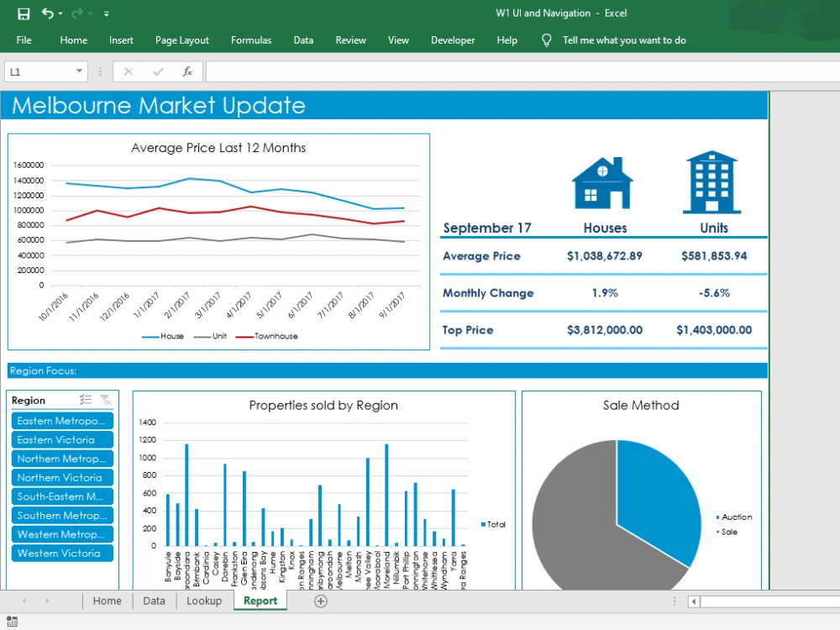
Task: Select the Formulas ribbon tab
Action: (x=251, y=40)
